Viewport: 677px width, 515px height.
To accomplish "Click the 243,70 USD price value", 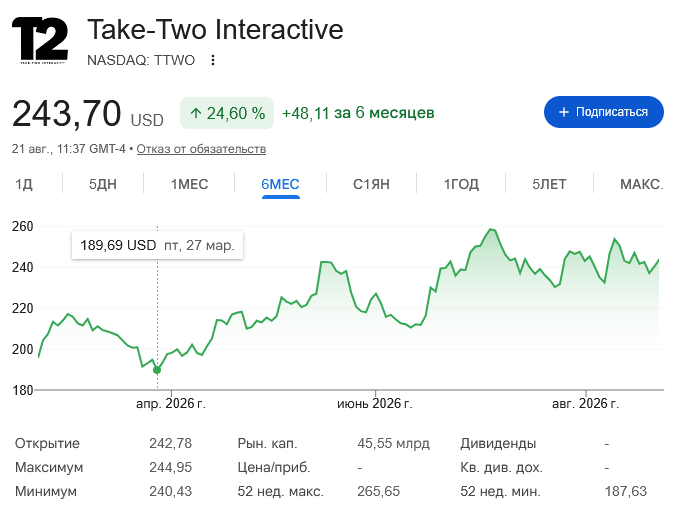I will tap(88, 114).
